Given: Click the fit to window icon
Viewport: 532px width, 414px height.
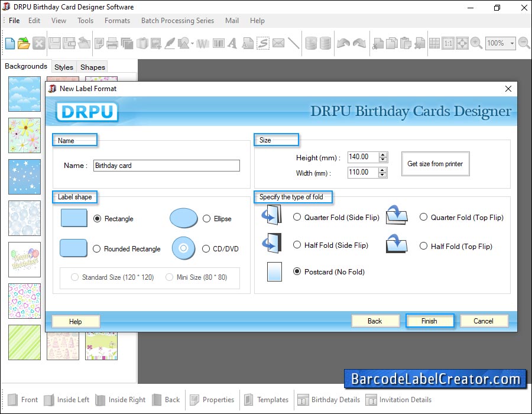Looking at the screenshot, I should [x=462, y=43].
